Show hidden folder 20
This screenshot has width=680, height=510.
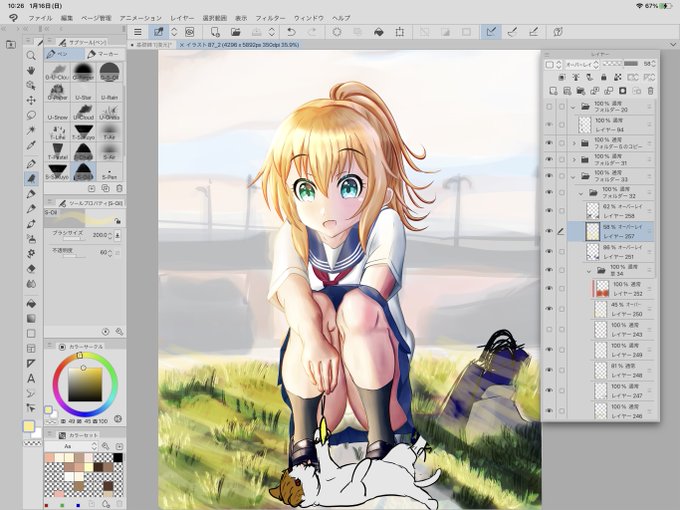(x=549, y=106)
